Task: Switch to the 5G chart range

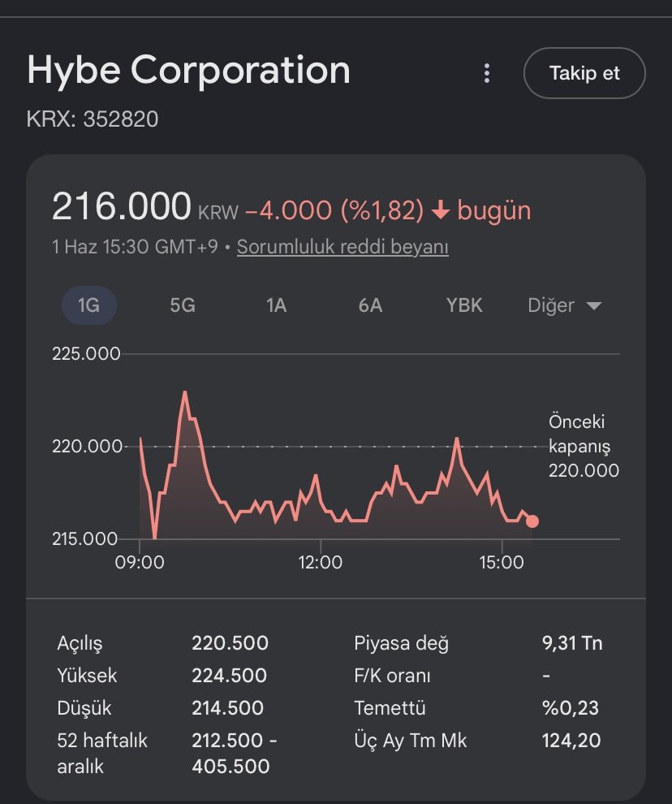Action: click(183, 305)
